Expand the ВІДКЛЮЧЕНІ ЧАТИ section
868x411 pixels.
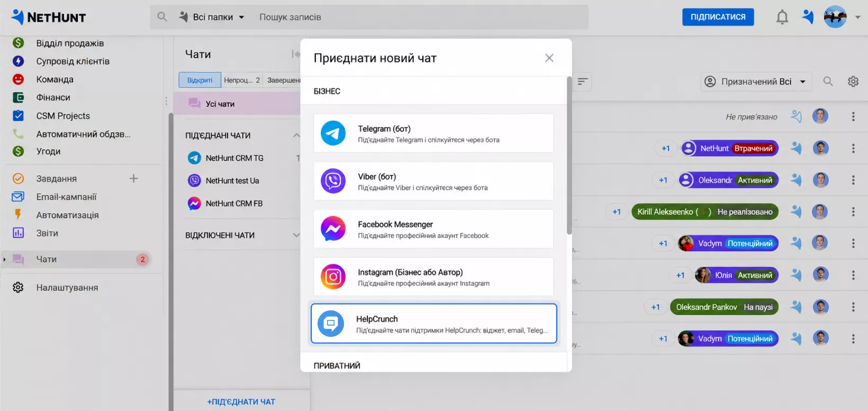click(296, 235)
